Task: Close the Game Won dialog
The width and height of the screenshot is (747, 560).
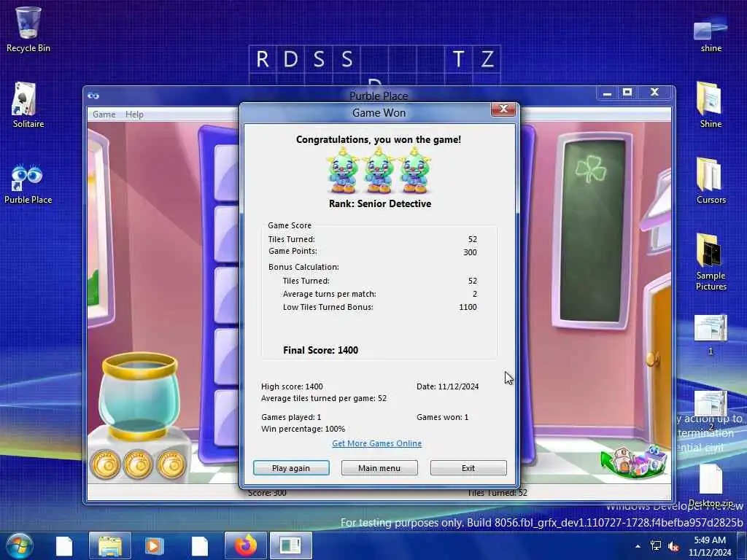Action: [503, 109]
